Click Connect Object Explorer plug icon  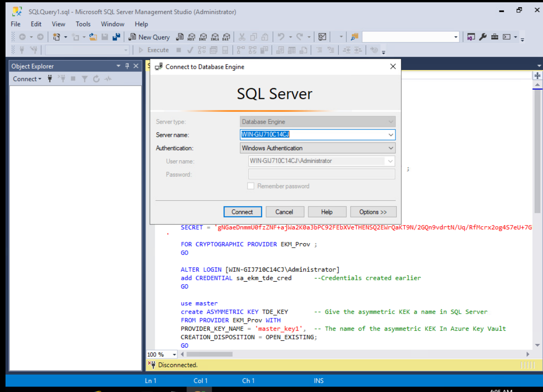tap(50, 79)
